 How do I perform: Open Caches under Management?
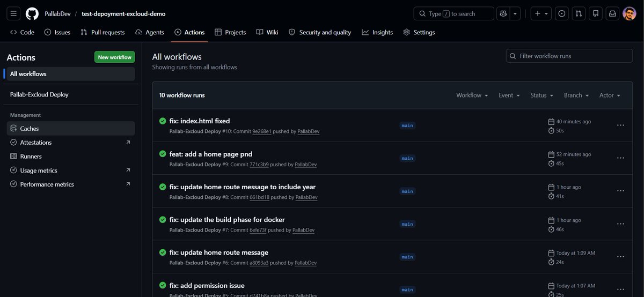[70, 129]
